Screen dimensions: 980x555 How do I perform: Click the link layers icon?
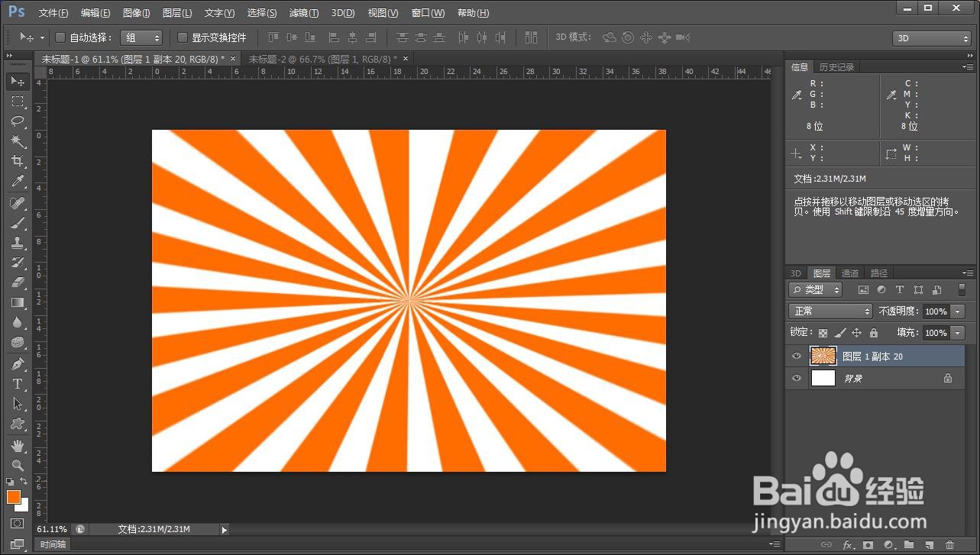pos(826,545)
